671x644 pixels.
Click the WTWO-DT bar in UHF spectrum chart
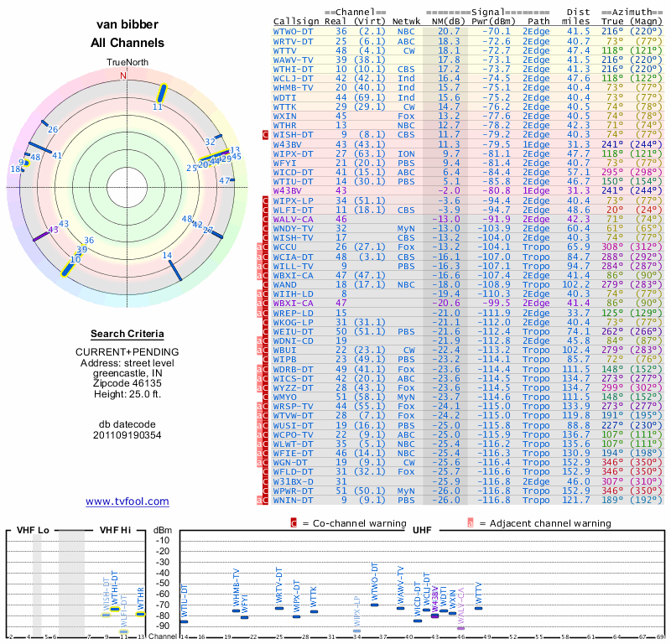pyautogui.click(x=376, y=604)
